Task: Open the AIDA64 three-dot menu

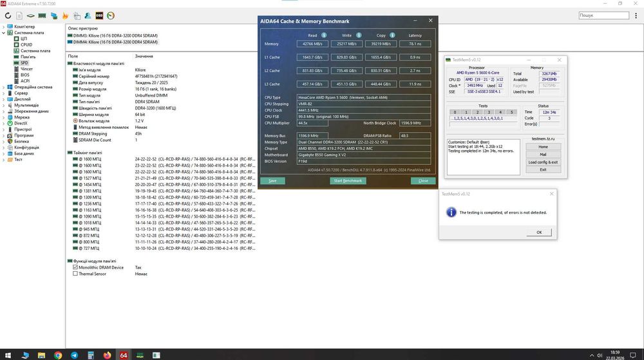Action: pyautogui.click(x=636, y=15)
